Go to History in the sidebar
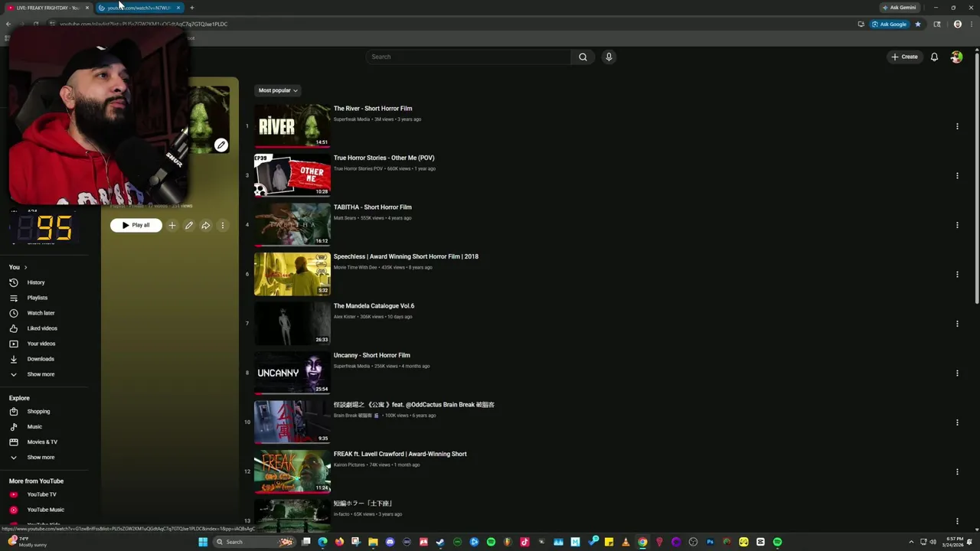Viewport: 980px width, 551px height. (x=36, y=282)
